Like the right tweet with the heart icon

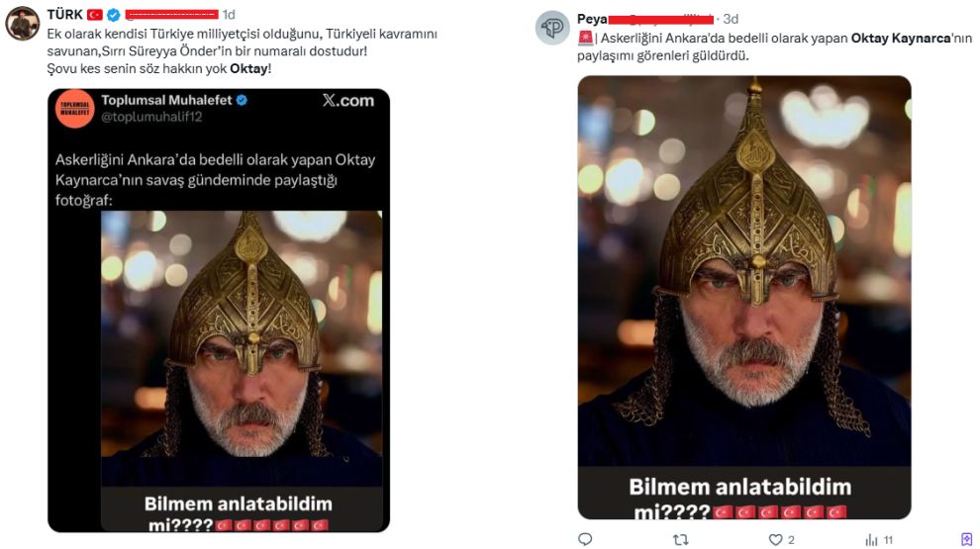(x=776, y=539)
